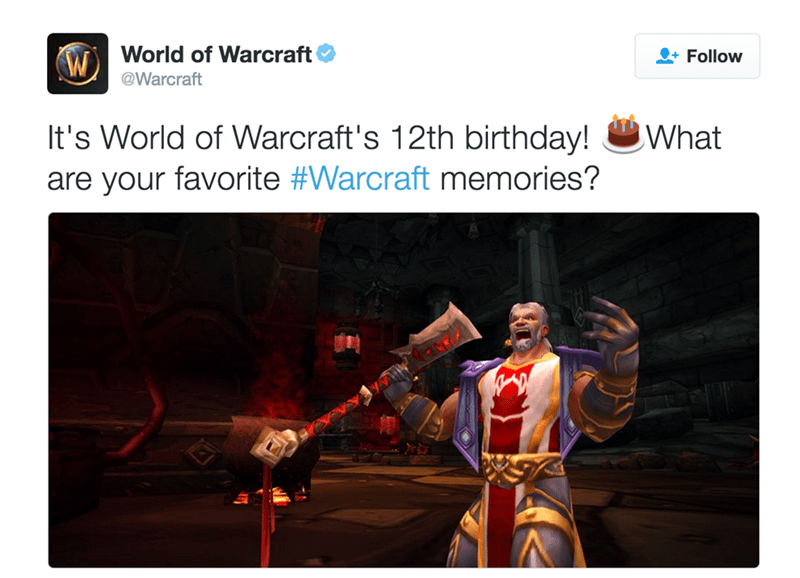800x578 pixels.
Task: Follow the World of Warcraft account
Action: 697,56
